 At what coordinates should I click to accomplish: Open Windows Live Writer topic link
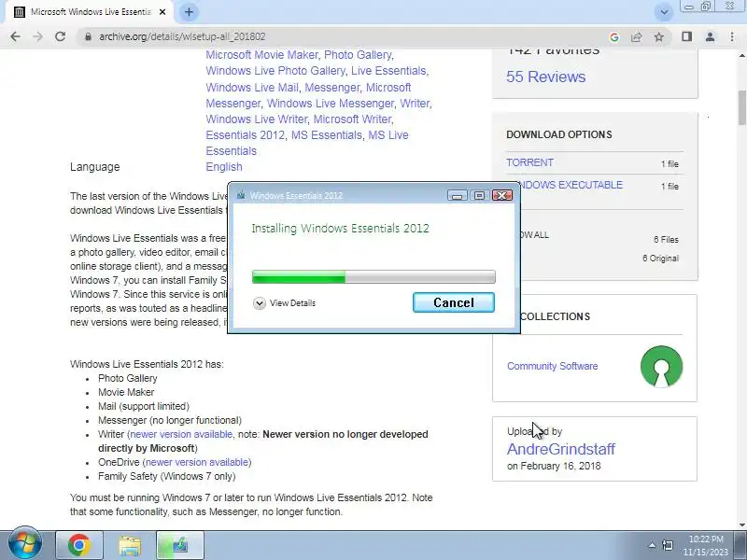point(257,119)
